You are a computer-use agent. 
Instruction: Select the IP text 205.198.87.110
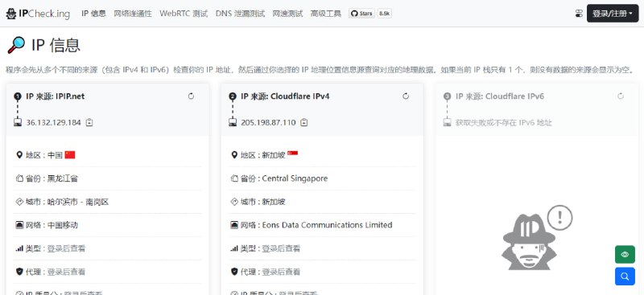point(268,122)
